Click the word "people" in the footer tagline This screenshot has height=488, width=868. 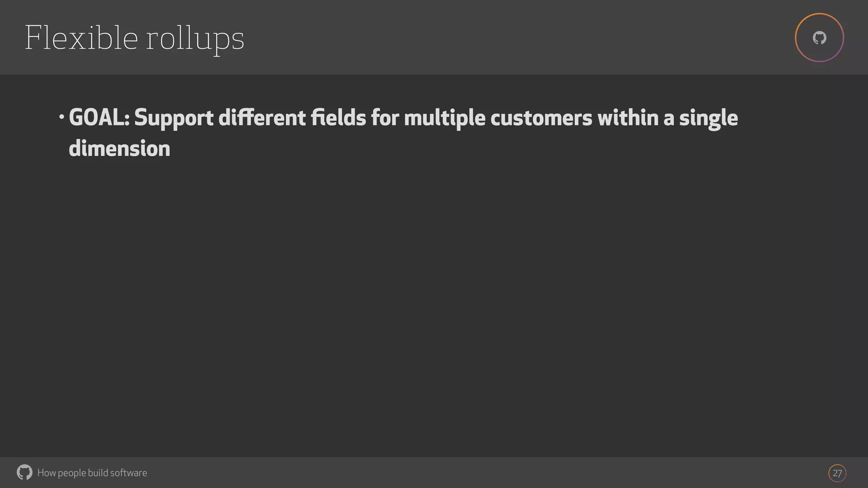coord(72,473)
